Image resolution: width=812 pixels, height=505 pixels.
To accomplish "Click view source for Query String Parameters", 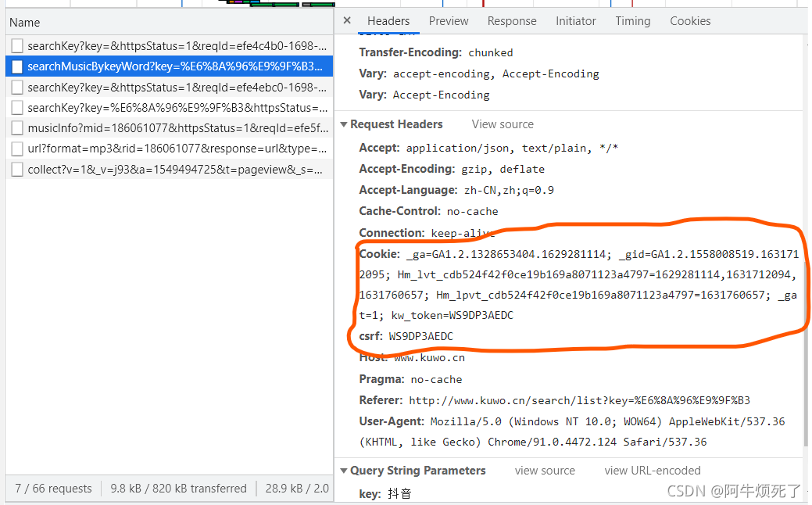I will [545, 471].
